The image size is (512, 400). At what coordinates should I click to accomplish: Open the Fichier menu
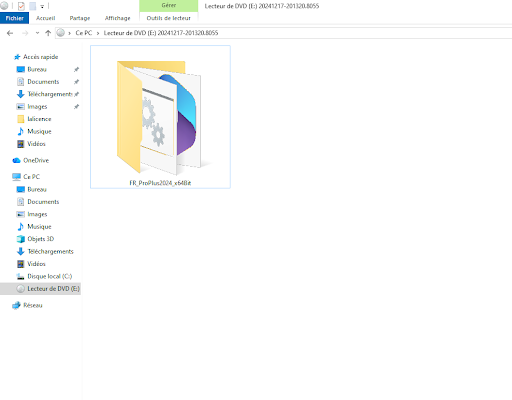tap(14, 18)
